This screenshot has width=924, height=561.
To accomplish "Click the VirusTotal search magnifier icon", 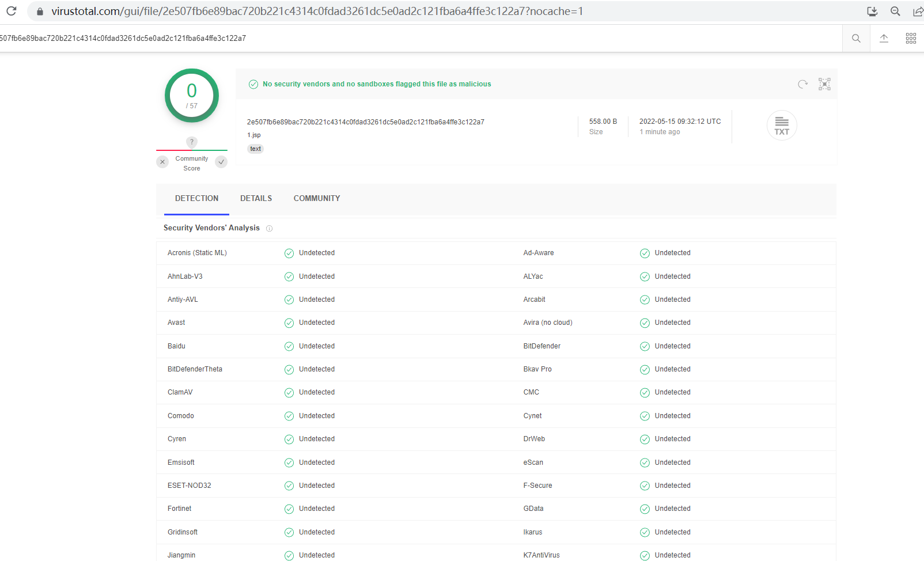I will (x=856, y=39).
